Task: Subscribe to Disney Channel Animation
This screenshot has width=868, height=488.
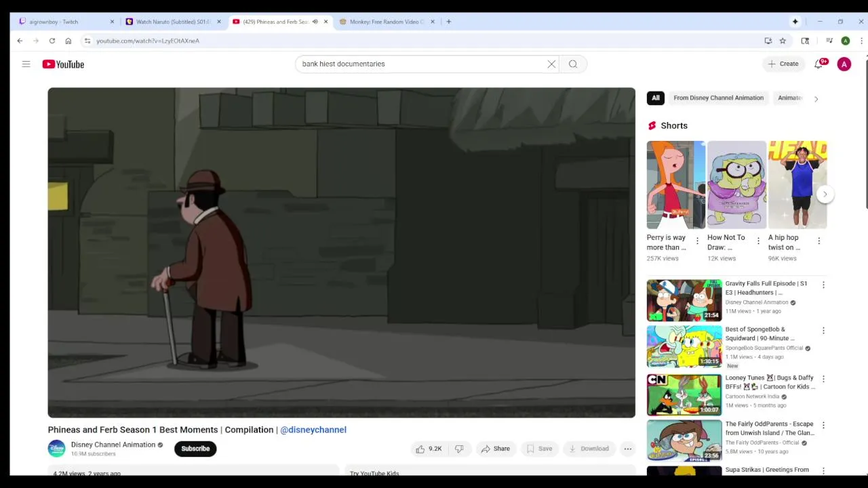Action: (x=195, y=449)
